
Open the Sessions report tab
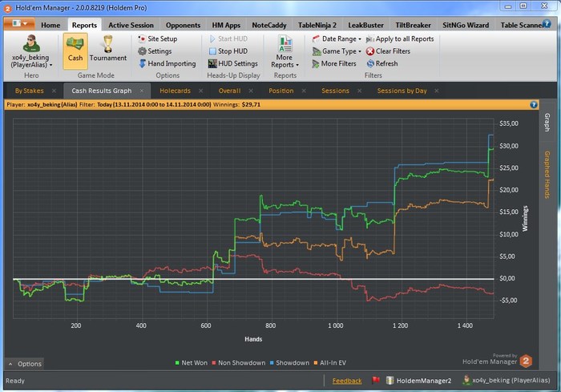pyautogui.click(x=335, y=91)
